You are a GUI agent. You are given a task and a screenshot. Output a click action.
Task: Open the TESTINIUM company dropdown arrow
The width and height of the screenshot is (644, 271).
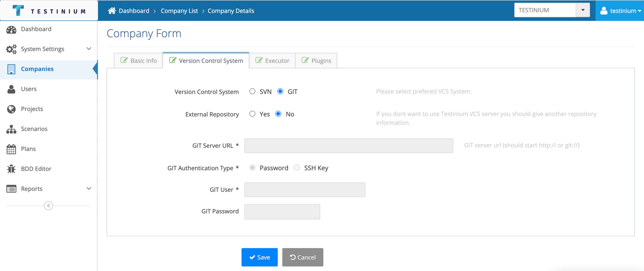tap(583, 10)
